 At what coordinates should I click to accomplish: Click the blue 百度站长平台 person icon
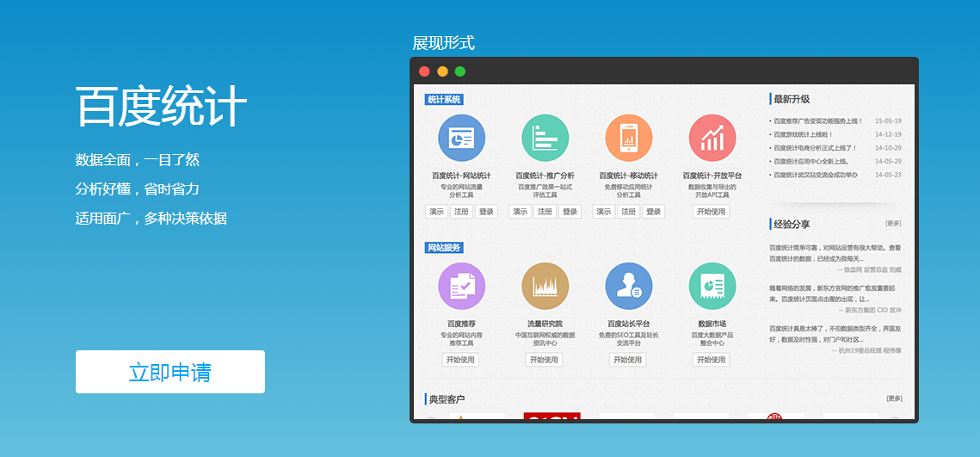(x=628, y=286)
